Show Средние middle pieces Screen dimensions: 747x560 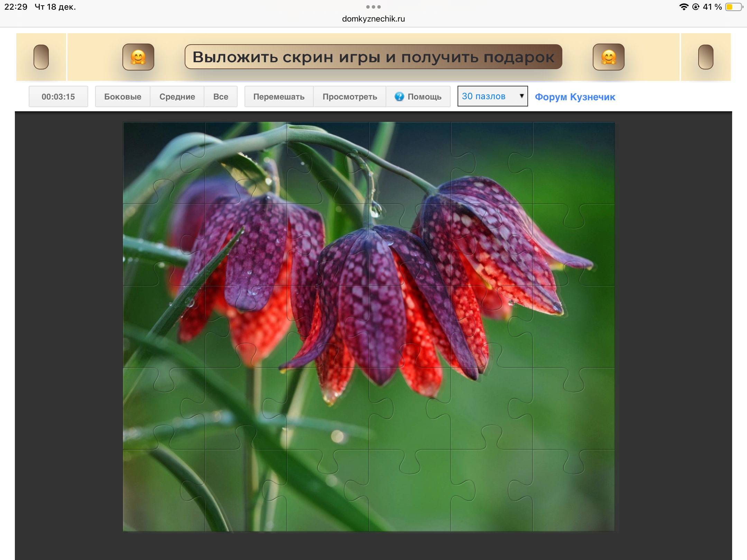pos(177,97)
